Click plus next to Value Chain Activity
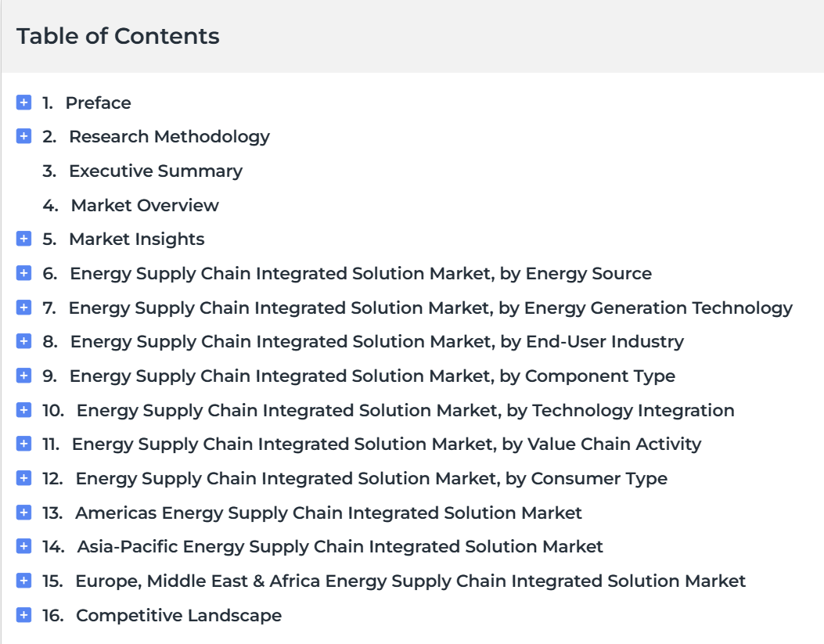 pyautogui.click(x=23, y=444)
